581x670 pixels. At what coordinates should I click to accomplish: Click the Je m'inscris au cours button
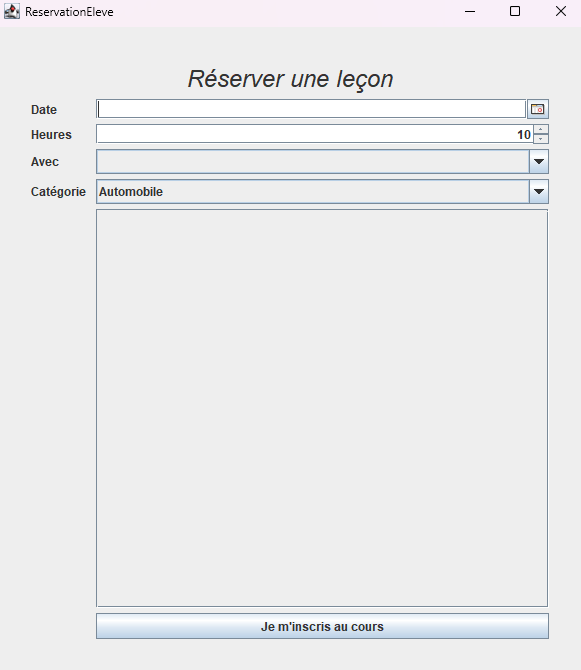coord(323,626)
